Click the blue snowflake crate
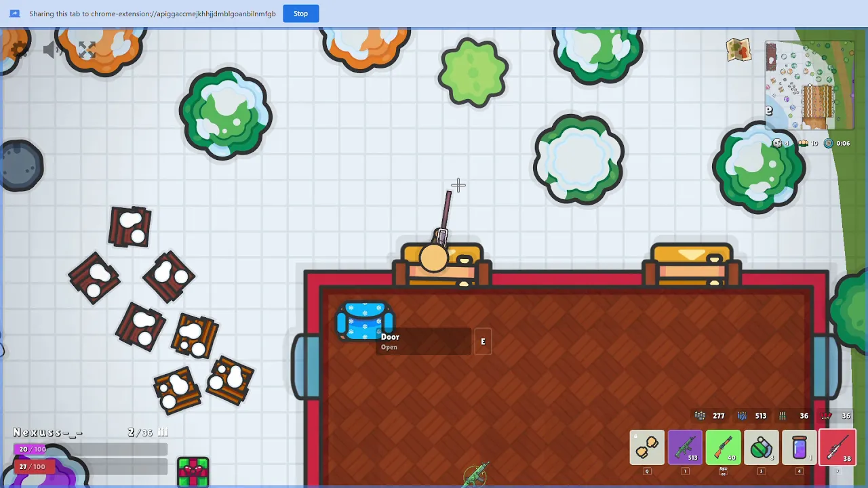 click(x=365, y=321)
